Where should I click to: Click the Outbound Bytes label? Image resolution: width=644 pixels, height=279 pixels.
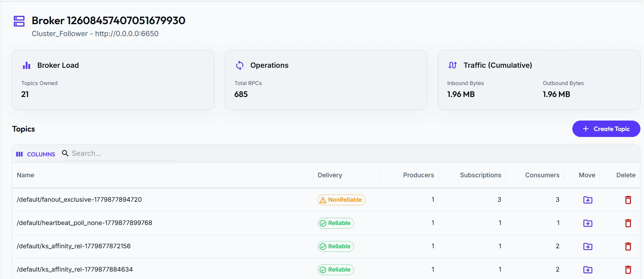click(x=563, y=83)
